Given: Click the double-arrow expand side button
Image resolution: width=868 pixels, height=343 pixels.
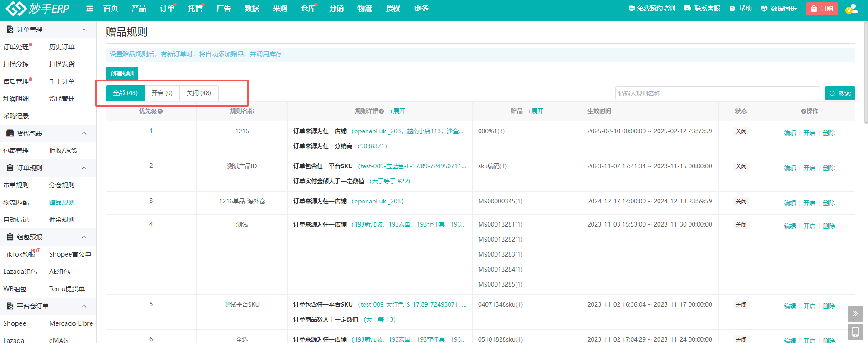Looking at the screenshot, I should coord(855,313).
